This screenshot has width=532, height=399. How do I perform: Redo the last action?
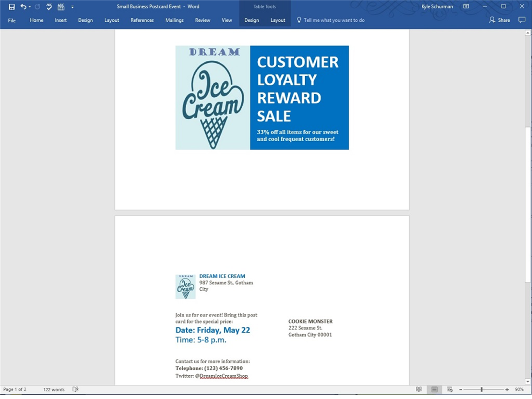tap(37, 6)
